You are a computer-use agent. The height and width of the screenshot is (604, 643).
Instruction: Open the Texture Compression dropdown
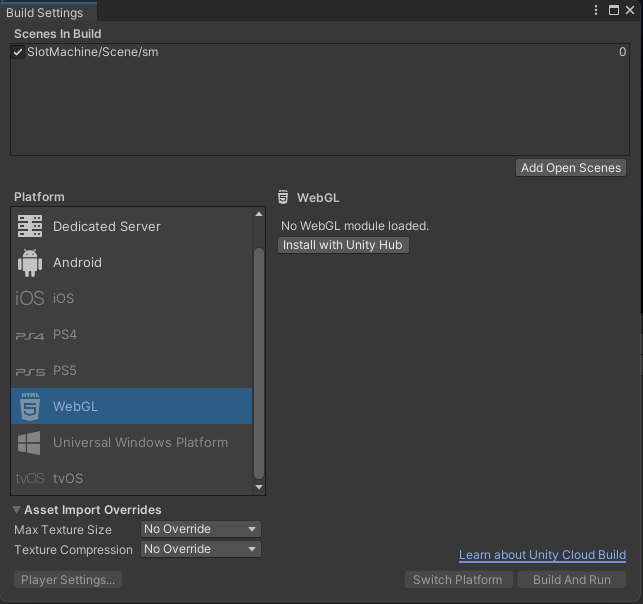point(201,549)
